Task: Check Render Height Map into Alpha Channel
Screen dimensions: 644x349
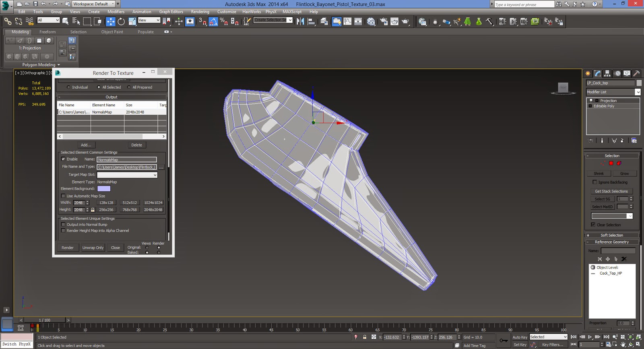Action: coord(63,231)
